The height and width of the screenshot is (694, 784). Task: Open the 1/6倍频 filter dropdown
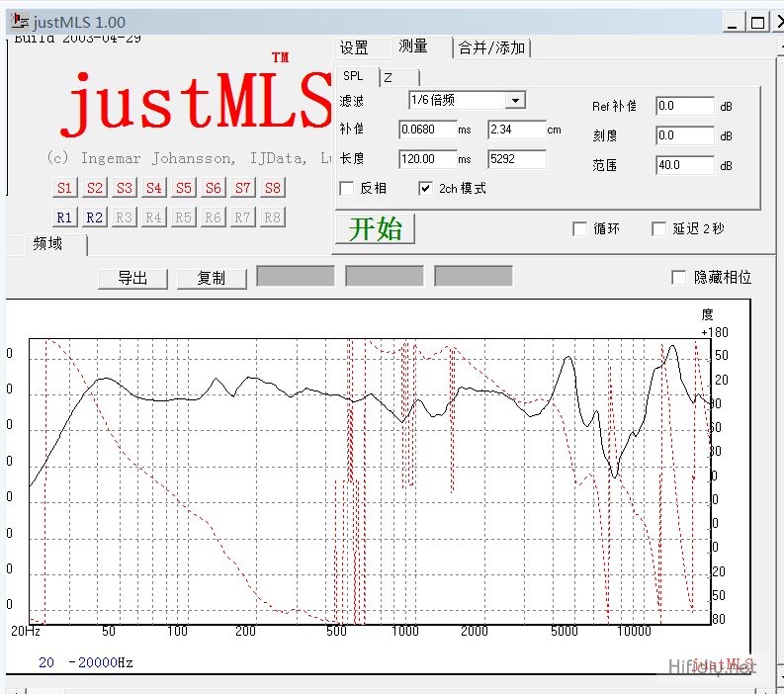coord(514,100)
